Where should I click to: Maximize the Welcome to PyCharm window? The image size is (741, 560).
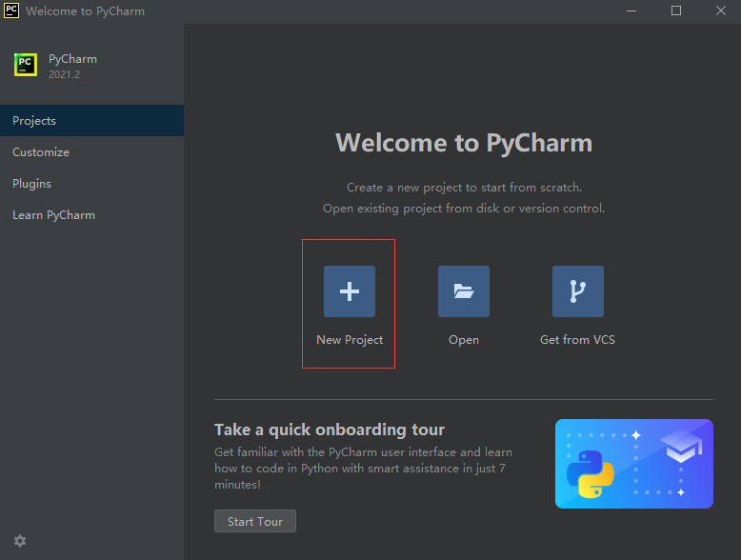(676, 10)
